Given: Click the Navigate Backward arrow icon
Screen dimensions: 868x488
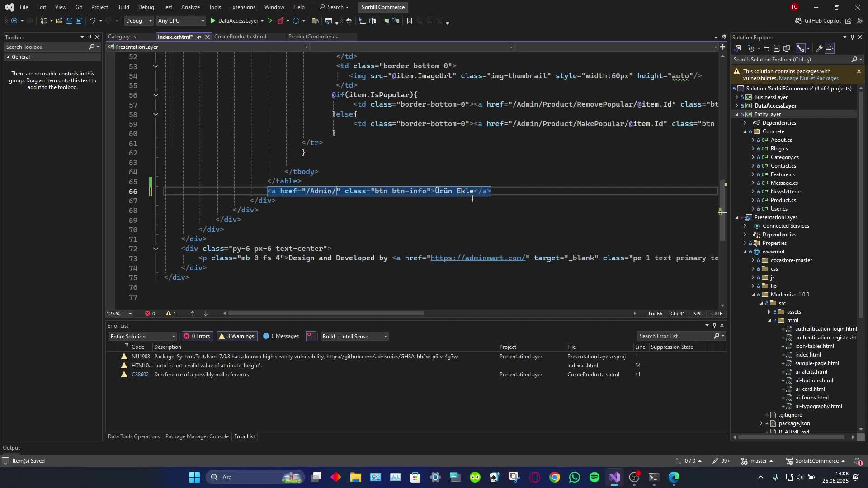Looking at the screenshot, I should (14, 21).
